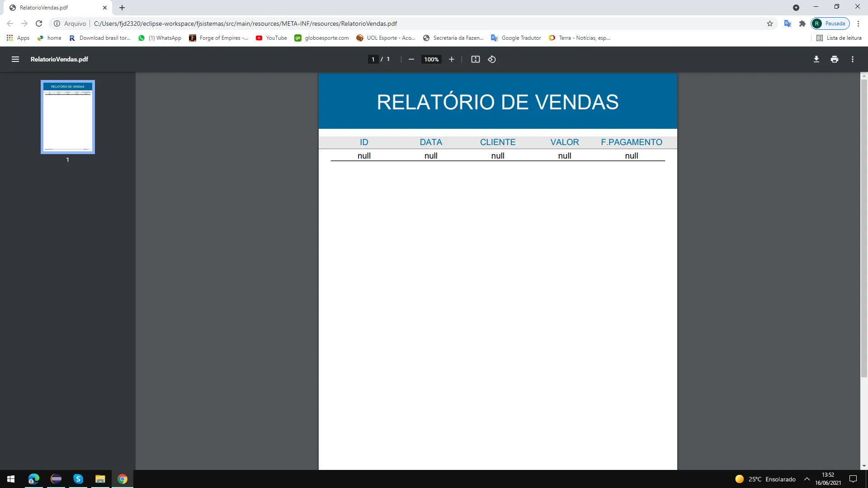Zoom out the PDF with minus button
The width and height of the screenshot is (868, 488).
pyautogui.click(x=411, y=59)
